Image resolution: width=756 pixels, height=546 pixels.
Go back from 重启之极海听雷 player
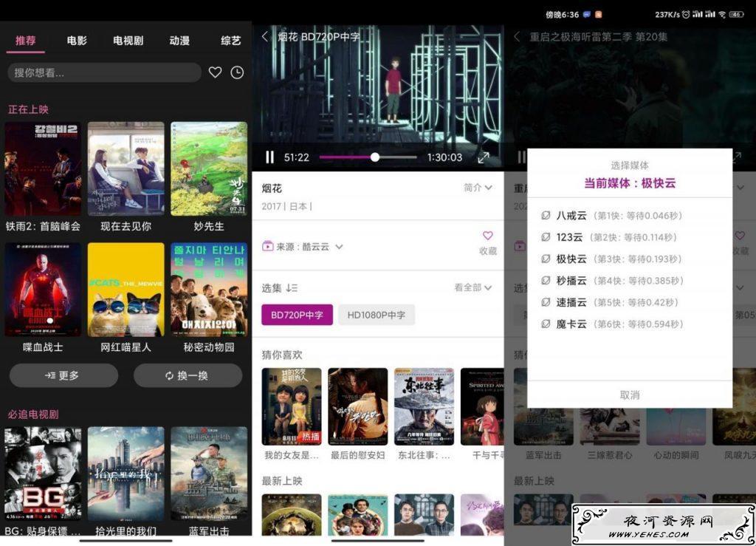pos(517,37)
